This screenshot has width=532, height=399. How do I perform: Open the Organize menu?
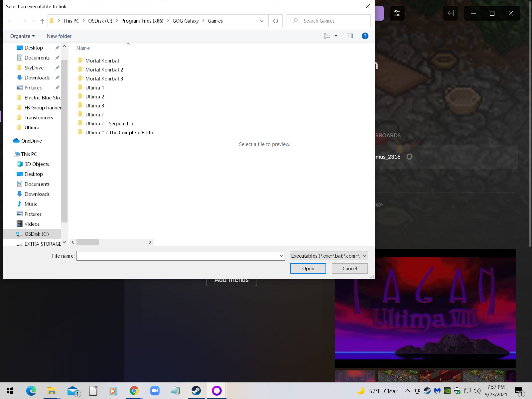(x=22, y=36)
